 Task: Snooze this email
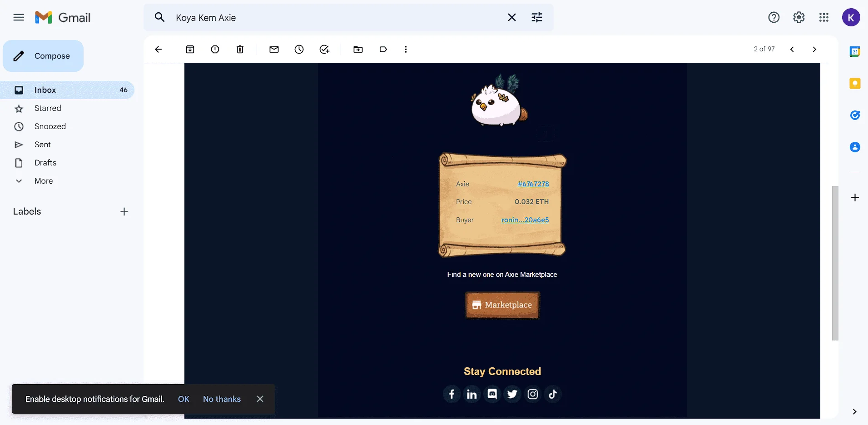pos(299,50)
